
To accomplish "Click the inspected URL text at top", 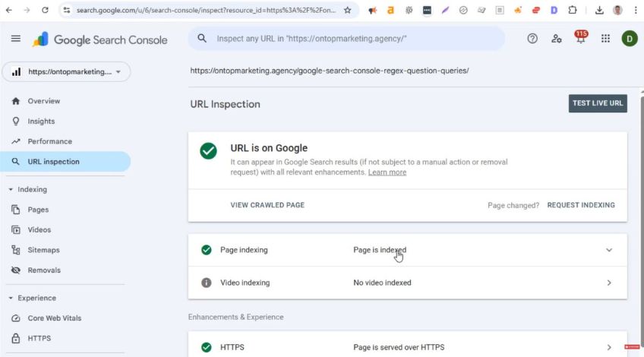I will [330, 71].
